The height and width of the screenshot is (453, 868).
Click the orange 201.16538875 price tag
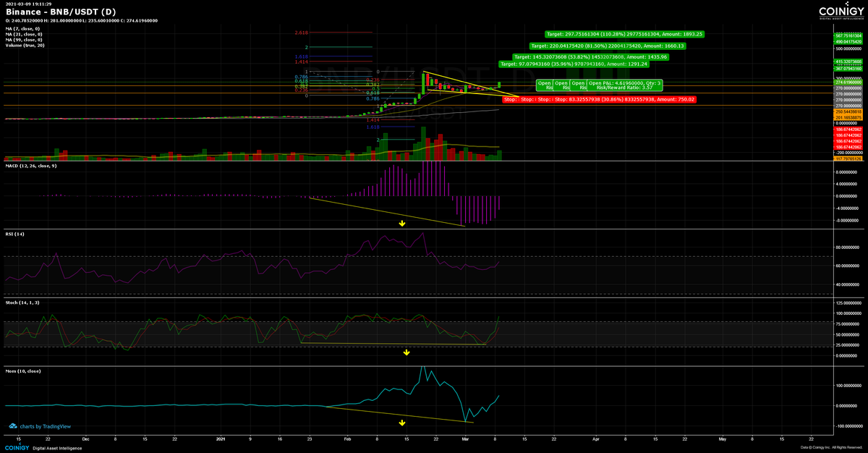[x=848, y=117]
